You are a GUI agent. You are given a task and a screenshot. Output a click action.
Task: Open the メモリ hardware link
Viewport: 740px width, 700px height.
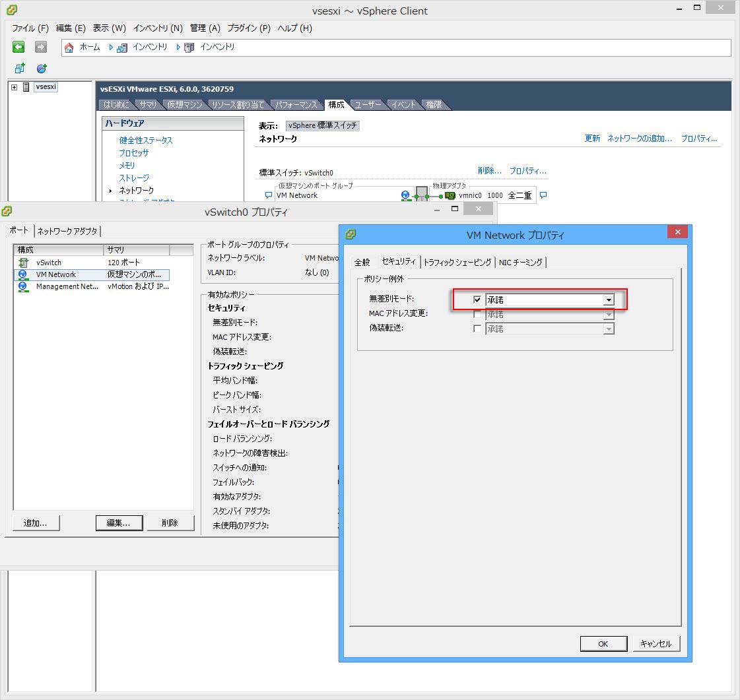click(127, 166)
